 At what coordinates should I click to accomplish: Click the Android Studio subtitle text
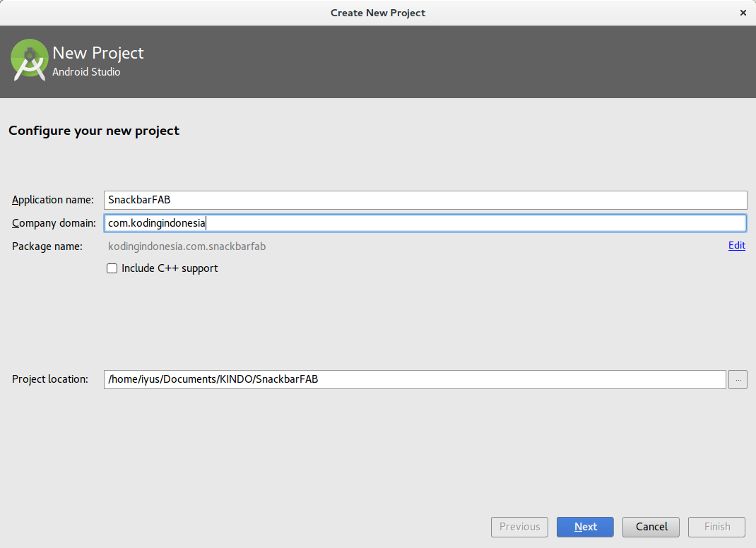(x=86, y=72)
